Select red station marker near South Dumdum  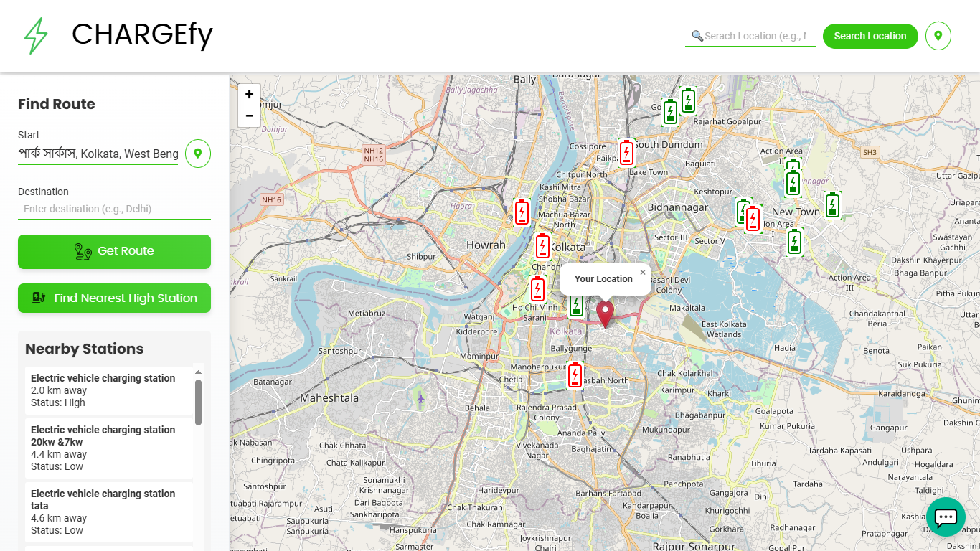626,153
